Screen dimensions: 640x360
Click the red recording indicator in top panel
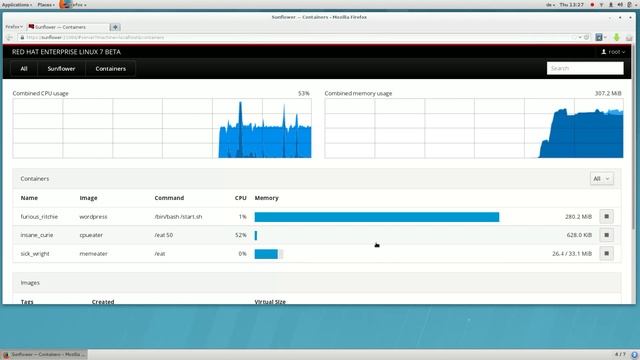[592, 5]
